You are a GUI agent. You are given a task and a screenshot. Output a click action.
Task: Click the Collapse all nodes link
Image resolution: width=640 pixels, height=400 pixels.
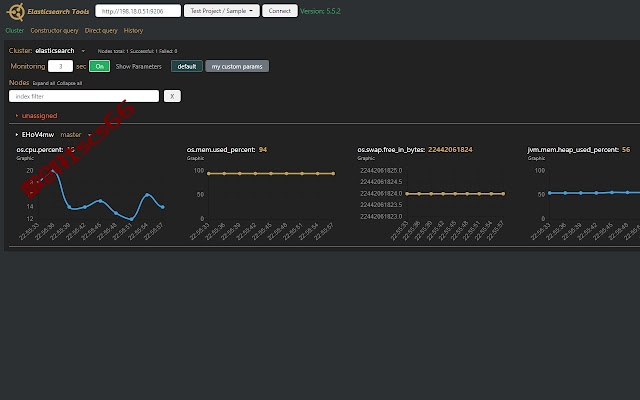coord(69,83)
